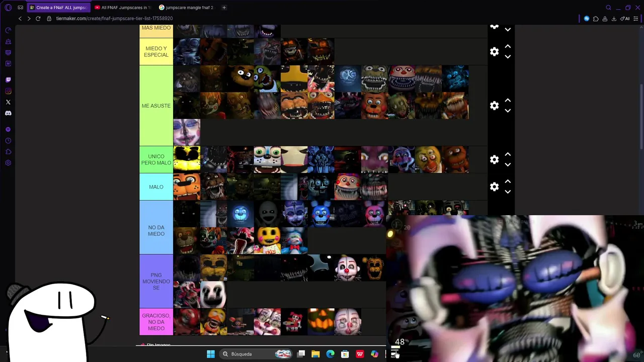Move ME ASUSTE row up
The width and height of the screenshot is (644, 362).
tap(508, 100)
